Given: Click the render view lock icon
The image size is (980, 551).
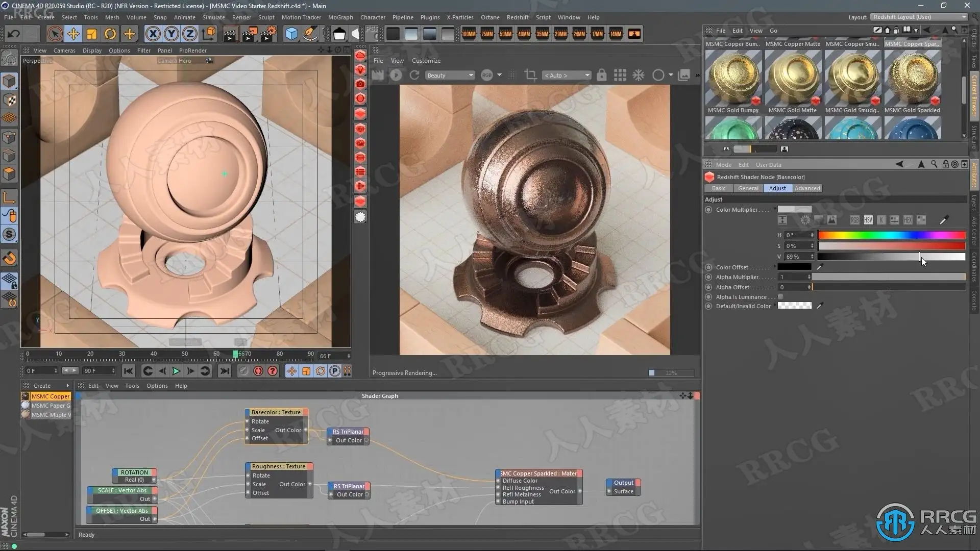Looking at the screenshot, I should 602,76.
